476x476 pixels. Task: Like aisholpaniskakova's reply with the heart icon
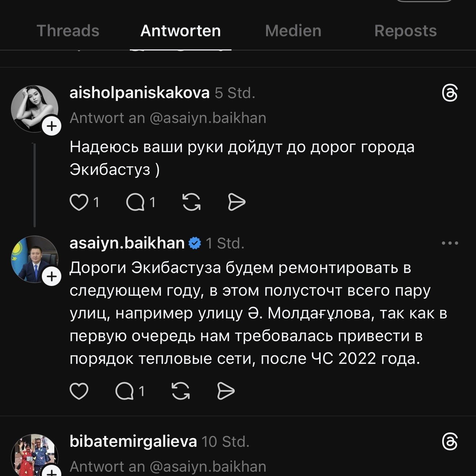coord(79,202)
